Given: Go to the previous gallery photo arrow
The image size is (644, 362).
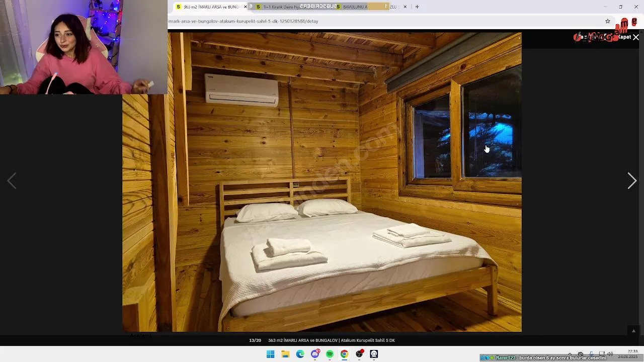Looking at the screenshot, I should click(12, 180).
